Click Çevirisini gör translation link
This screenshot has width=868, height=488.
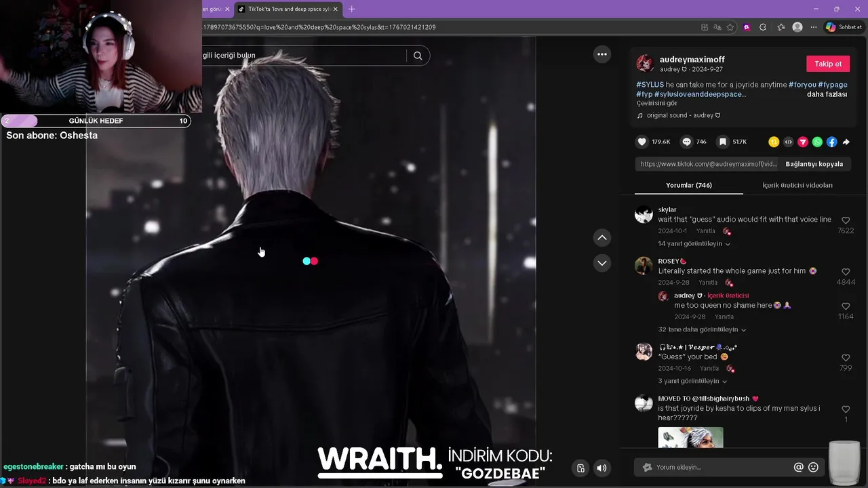pyautogui.click(x=656, y=104)
